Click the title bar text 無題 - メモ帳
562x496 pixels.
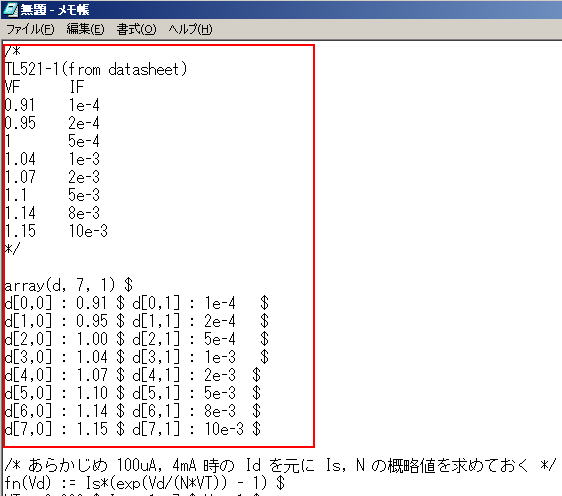pyautogui.click(x=54, y=9)
